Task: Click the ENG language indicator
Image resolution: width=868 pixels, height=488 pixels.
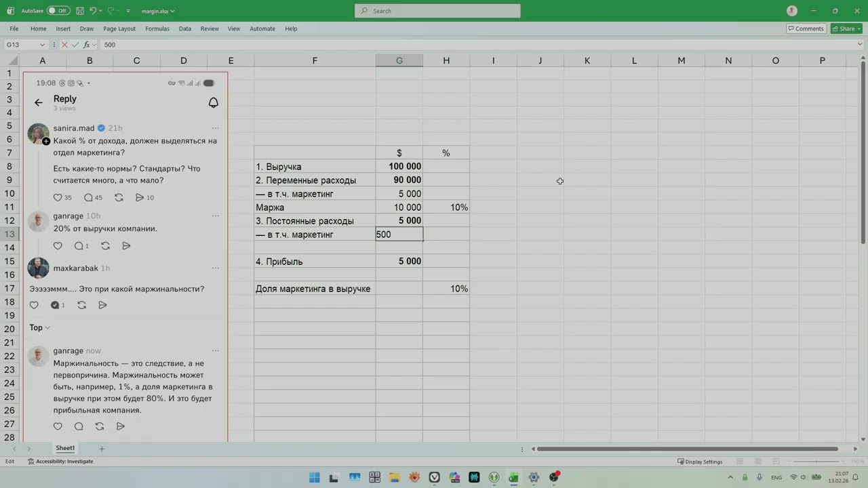Action: [x=776, y=477]
